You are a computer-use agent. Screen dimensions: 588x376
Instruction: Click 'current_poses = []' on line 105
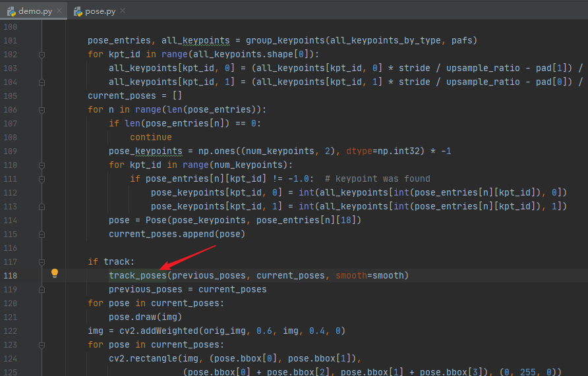[134, 96]
